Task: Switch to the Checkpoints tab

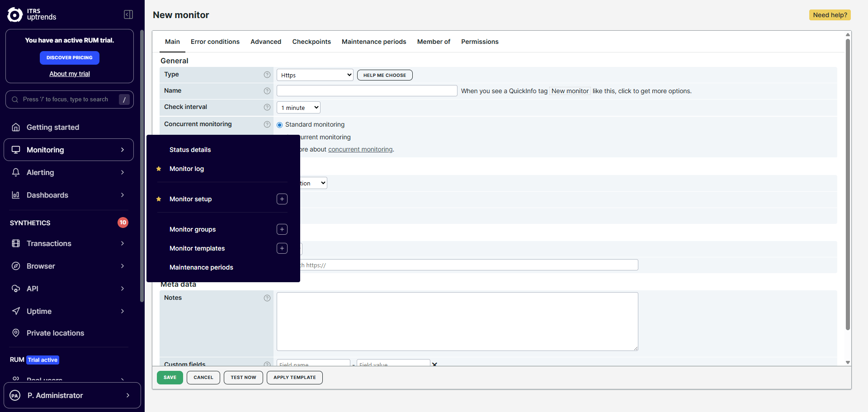Action: pos(311,42)
